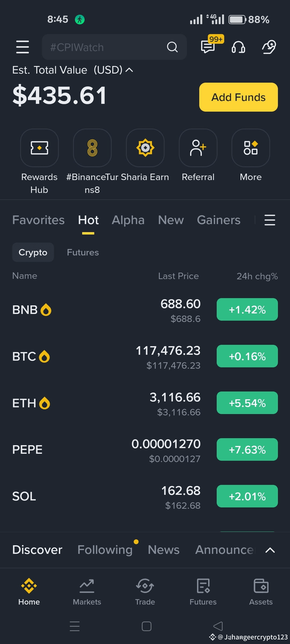This screenshot has width=290, height=644.
Task: Switch to the Gainers tab
Action: pyautogui.click(x=219, y=220)
